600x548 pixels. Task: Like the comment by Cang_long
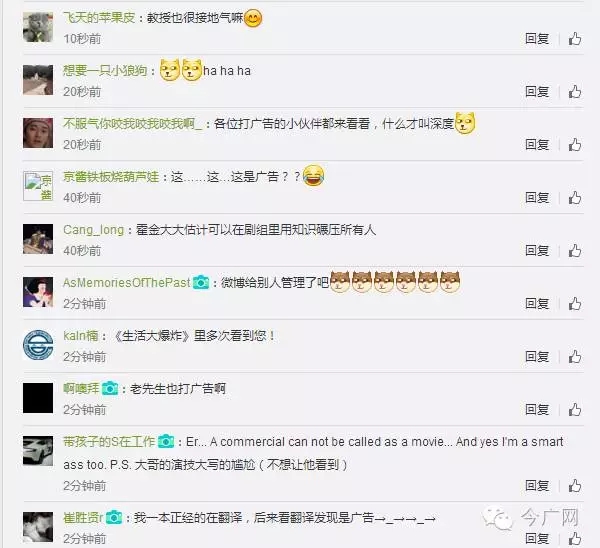(575, 251)
